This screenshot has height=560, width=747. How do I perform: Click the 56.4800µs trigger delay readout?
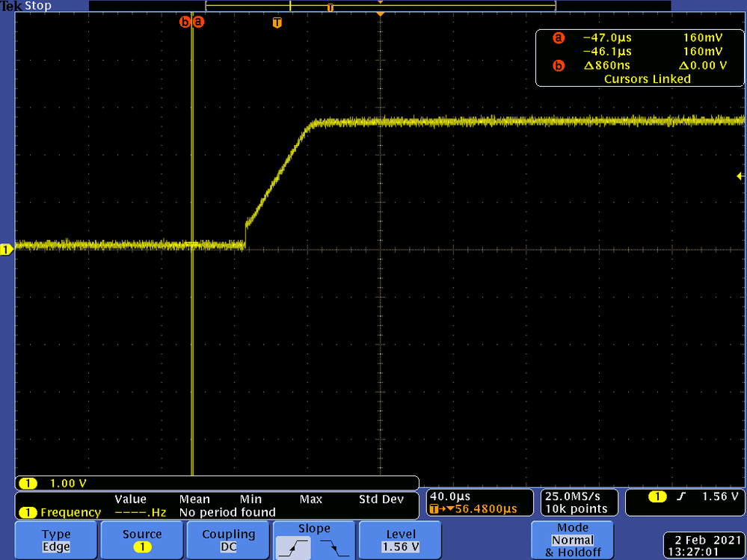(x=486, y=509)
